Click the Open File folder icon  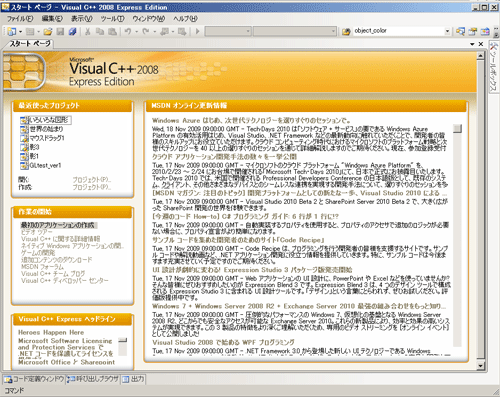pyautogui.click(x=48, y=31)
